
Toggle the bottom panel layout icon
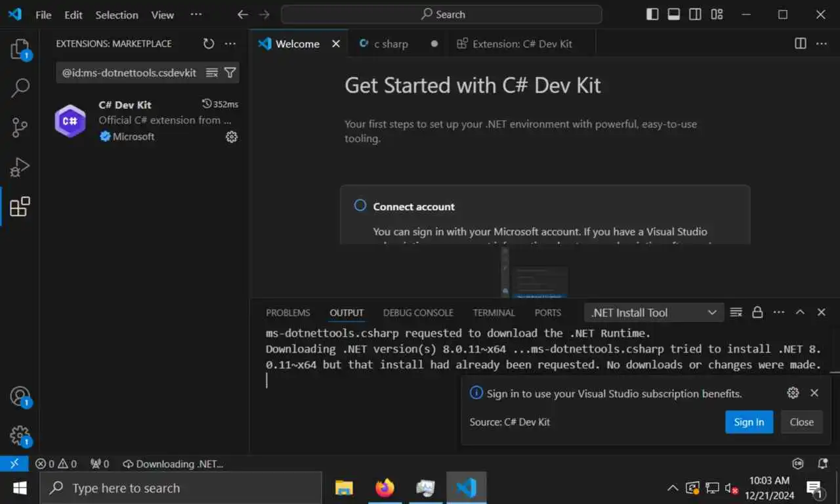(674, 14)
